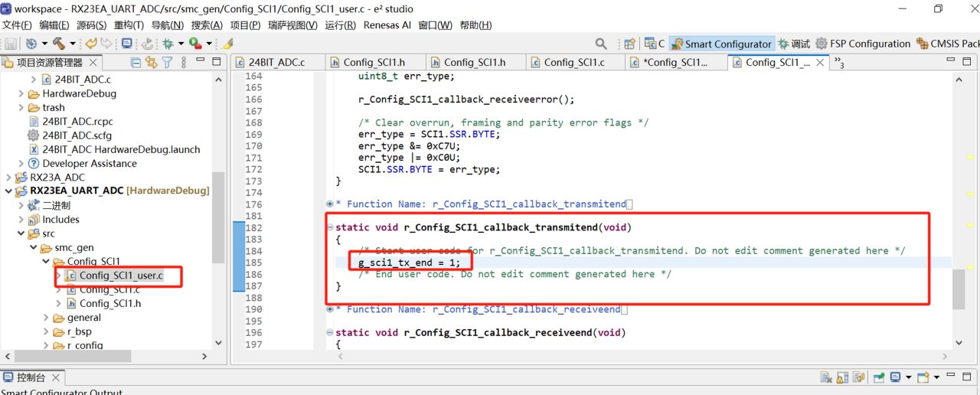Click the Clear Console icon

click(826, 377)
